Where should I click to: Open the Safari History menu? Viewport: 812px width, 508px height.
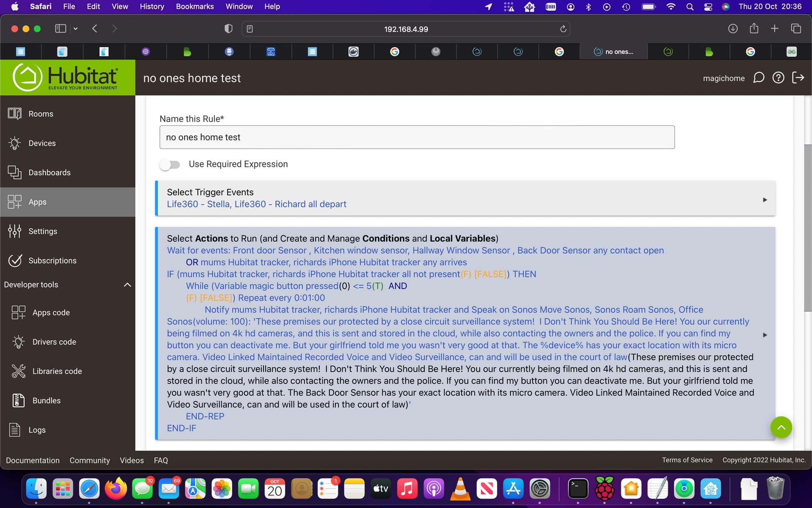click(x=152, y=6)
